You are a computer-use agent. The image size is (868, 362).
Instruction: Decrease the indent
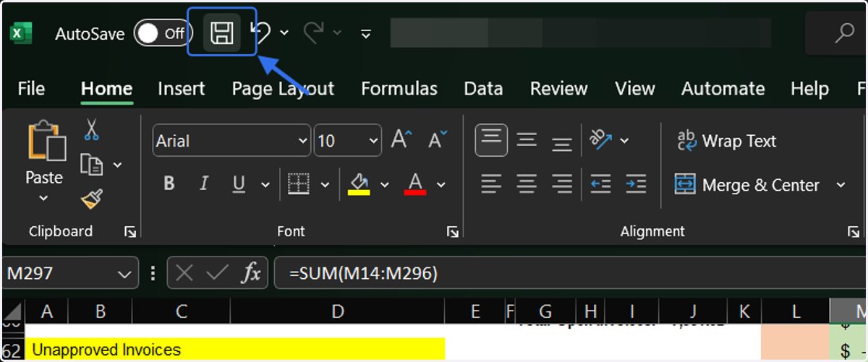click(x=600, y=184)
